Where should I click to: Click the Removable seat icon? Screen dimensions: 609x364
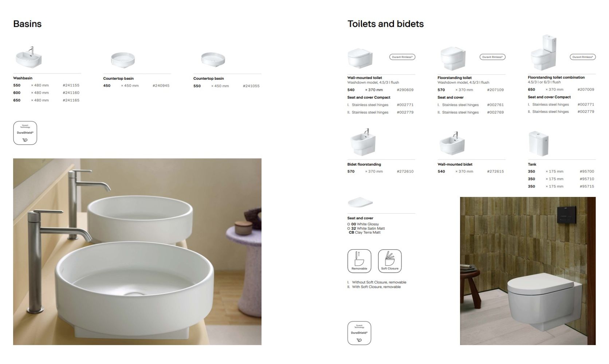[359, 261]
